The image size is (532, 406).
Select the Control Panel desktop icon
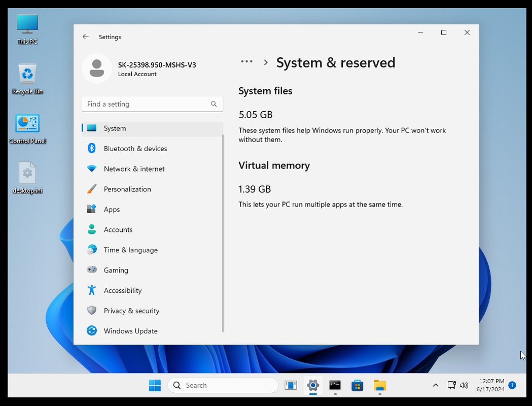(27, 129)
